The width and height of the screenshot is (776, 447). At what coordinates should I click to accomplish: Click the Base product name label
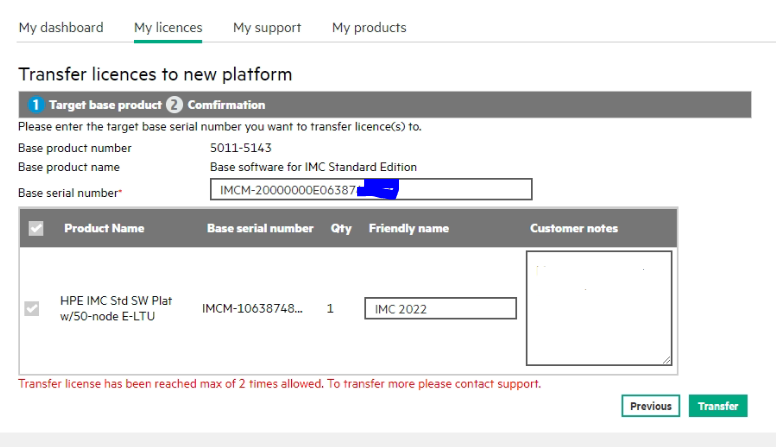(69, 167)
